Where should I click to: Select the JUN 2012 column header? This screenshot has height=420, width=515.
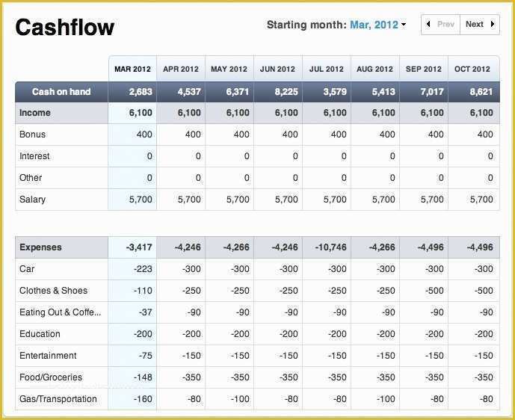pos(278,69)
